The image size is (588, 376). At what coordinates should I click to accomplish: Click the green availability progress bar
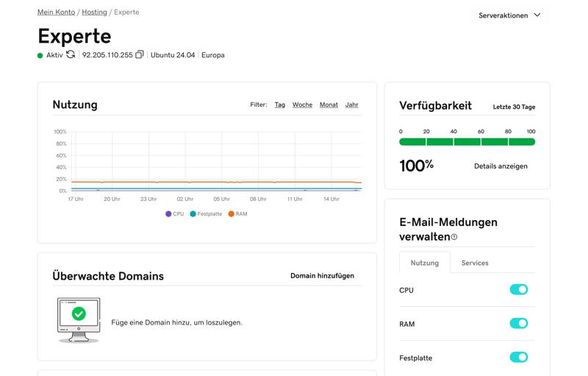467,142
